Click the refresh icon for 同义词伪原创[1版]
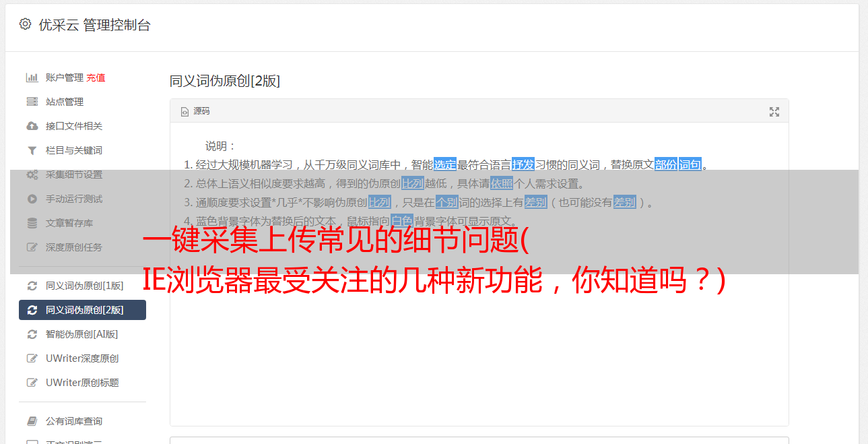Viewport: 868px width, 444px height. pos(32,286)
